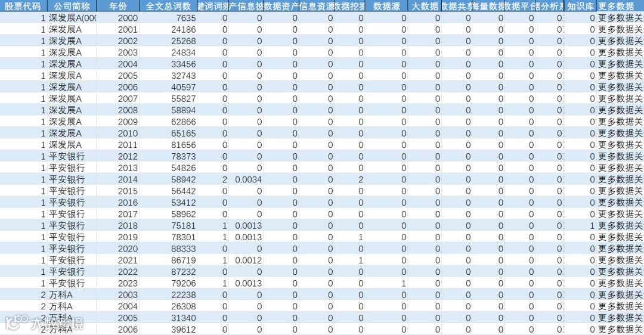Viewport: 644px width, 335px height.
Task: Click the 数据资产 column header
Action: point(281,6)
